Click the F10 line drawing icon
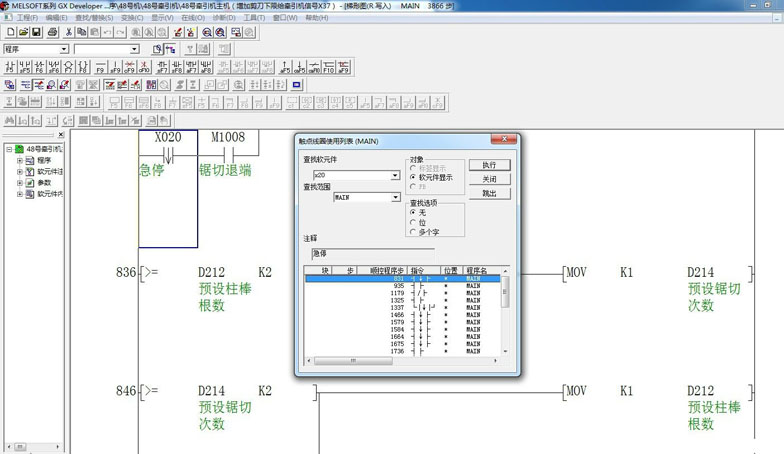 329,68
